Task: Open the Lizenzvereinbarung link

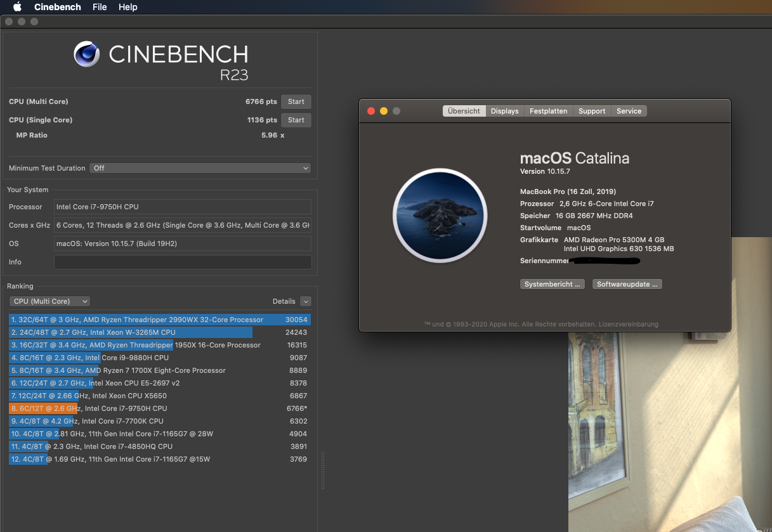Action: 629,324
